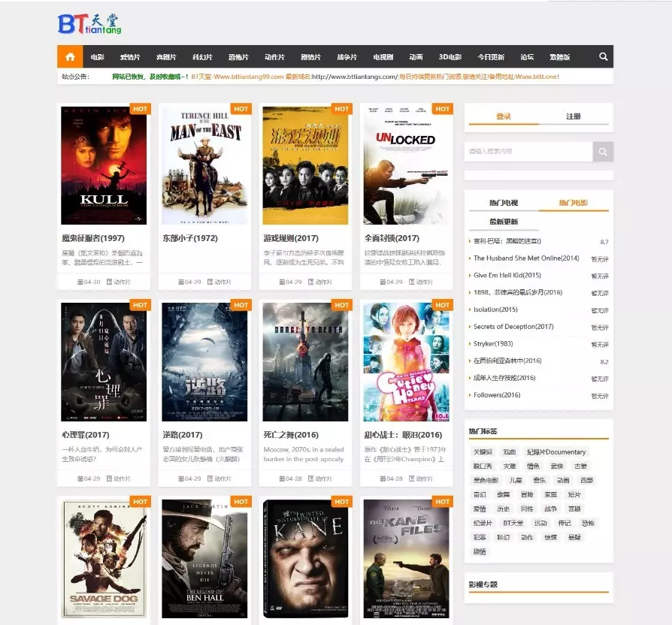
Task: Open the Followers(2016) list entry
Action: pyautogui.click(x=497, y=395)
